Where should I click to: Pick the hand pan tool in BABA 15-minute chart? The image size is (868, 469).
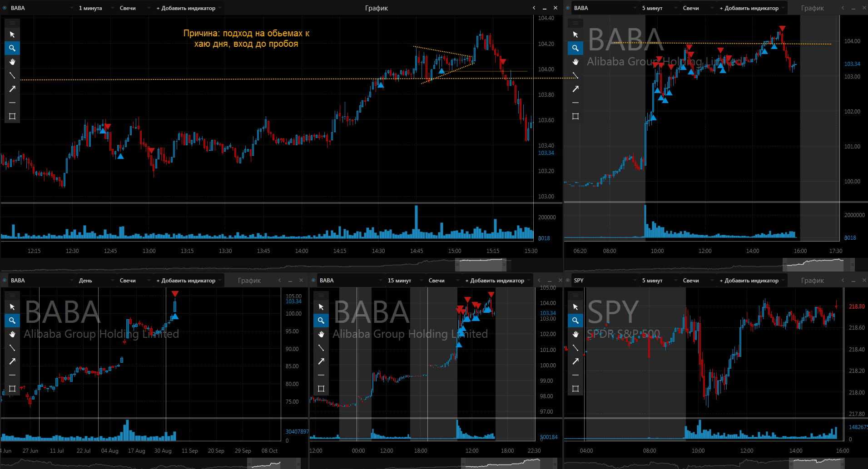tap(321, 334)
